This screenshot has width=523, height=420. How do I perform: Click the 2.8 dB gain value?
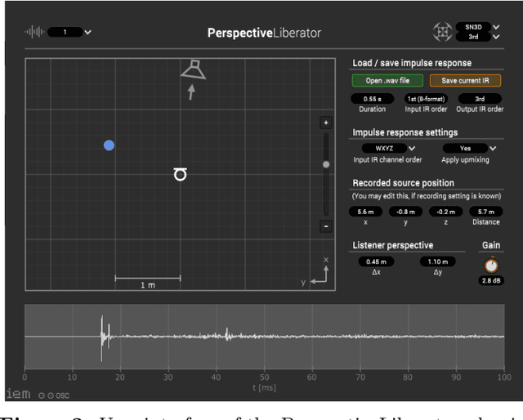[x=491, y=280]
